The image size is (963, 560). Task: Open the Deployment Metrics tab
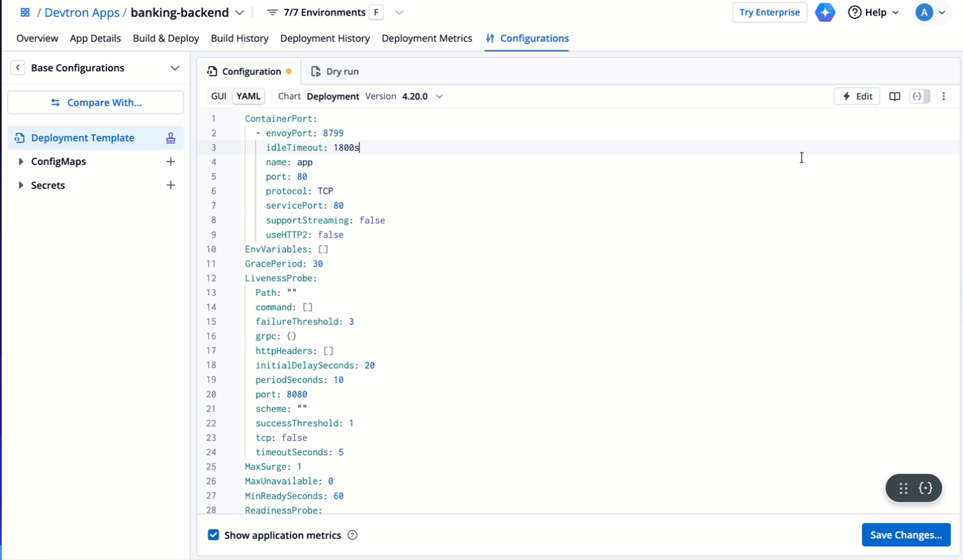tap(427, 38)
